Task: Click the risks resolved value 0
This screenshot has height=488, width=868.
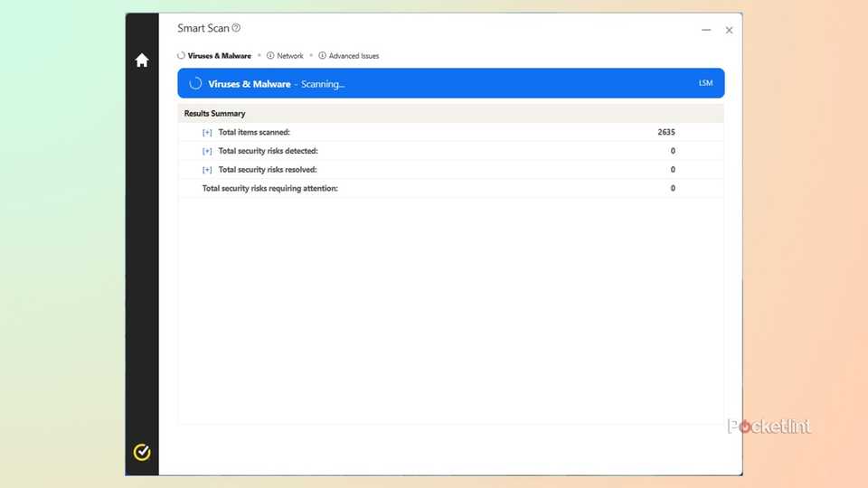Action: click(x=673, y=170)
